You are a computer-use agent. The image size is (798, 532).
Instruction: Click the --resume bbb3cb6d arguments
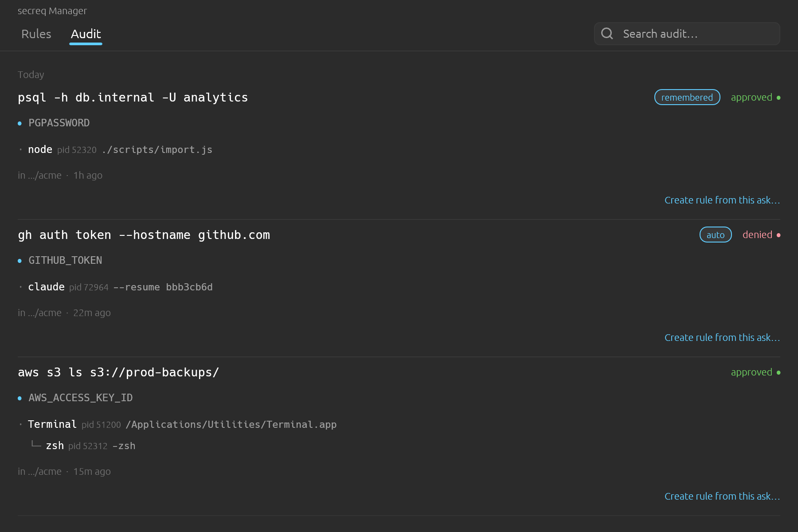(163, 287)
